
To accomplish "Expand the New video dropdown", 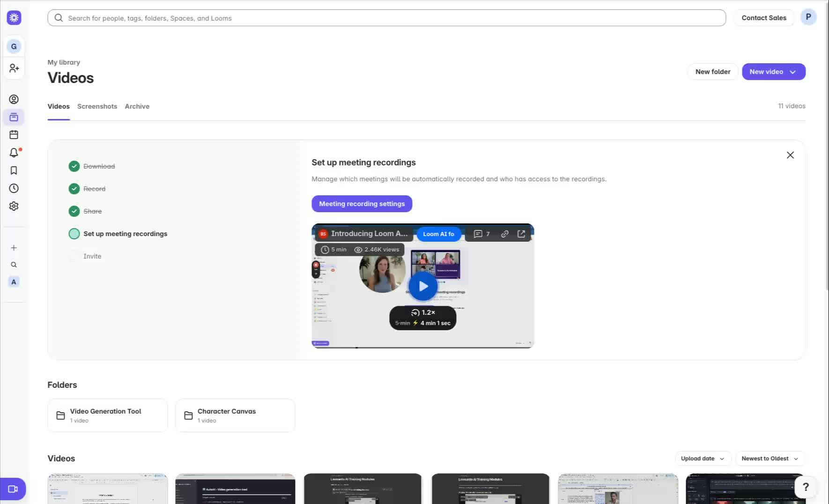I will click(774, 72).
